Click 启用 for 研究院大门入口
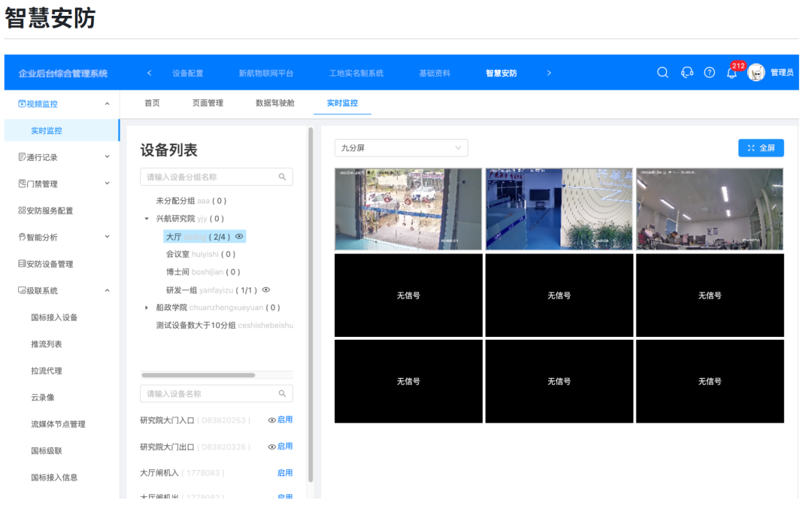The width and height of the screenshot is (812, 512). [285, 420]
